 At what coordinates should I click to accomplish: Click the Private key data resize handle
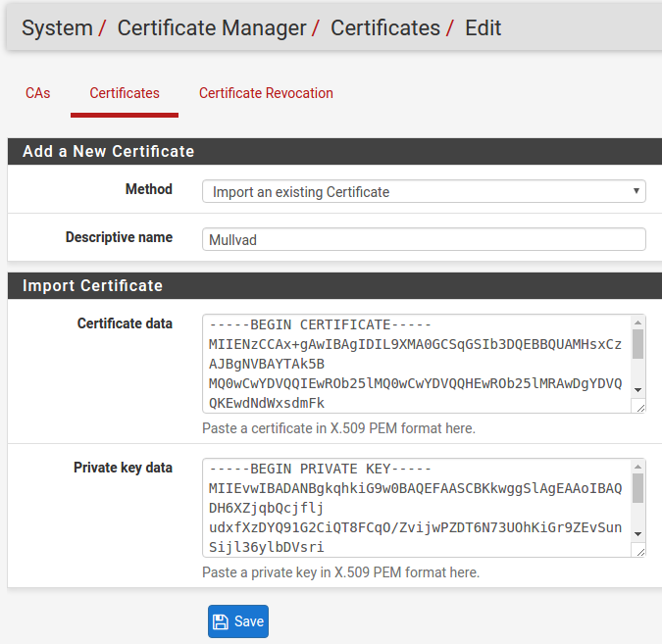[640, 552]
